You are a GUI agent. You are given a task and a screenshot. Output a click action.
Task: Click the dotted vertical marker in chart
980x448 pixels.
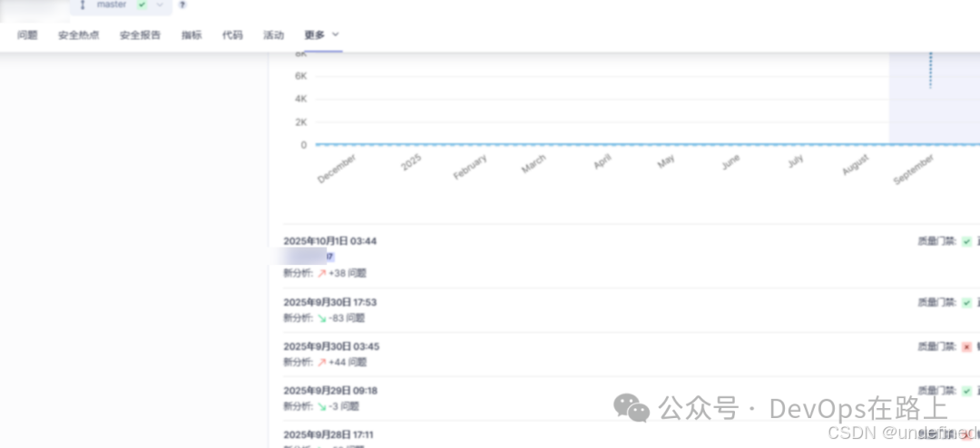[x=931, y=70]
